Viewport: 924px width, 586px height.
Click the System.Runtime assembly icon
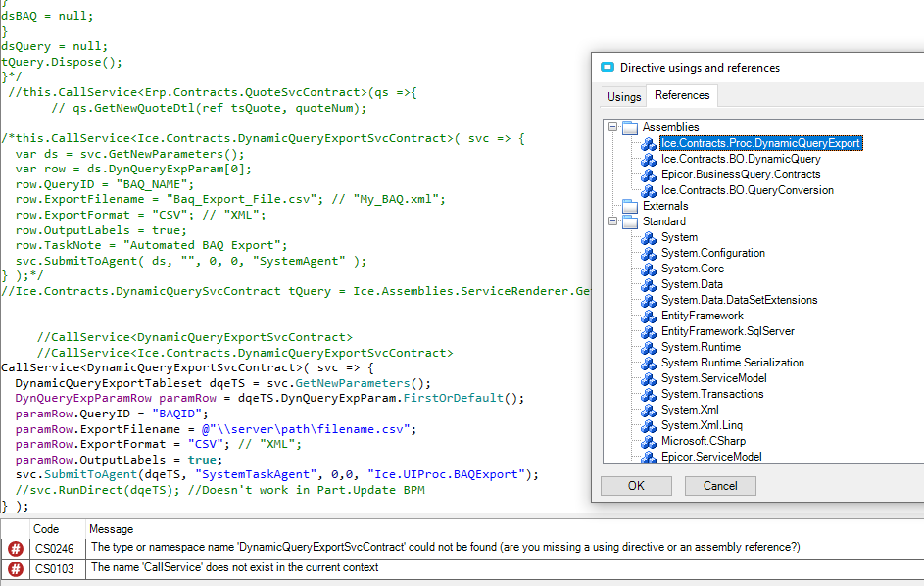[649, 347]
